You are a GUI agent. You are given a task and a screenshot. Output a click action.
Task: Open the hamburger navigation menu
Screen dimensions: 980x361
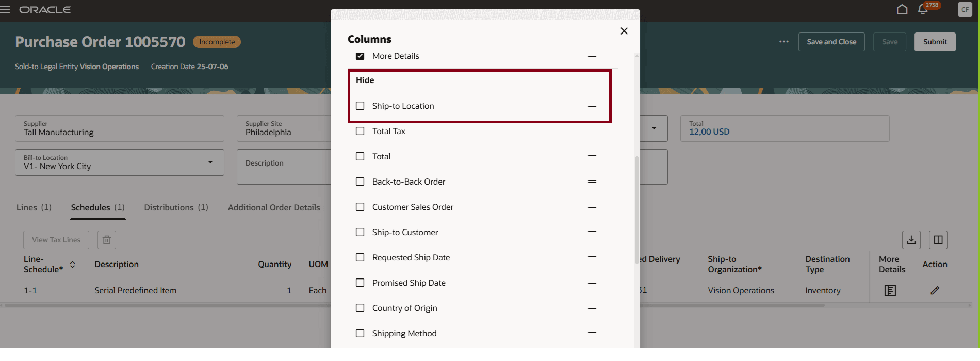coord(6,10)
